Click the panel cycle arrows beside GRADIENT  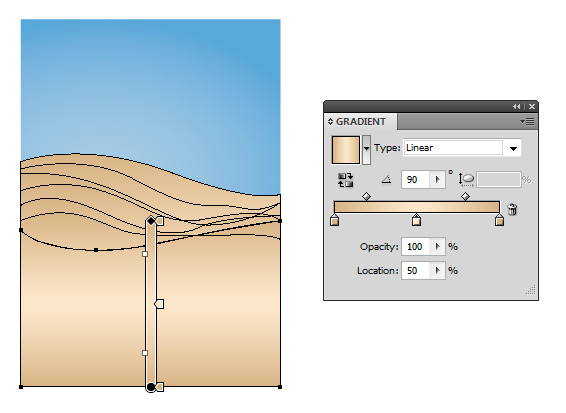click(x=330, y=122)
